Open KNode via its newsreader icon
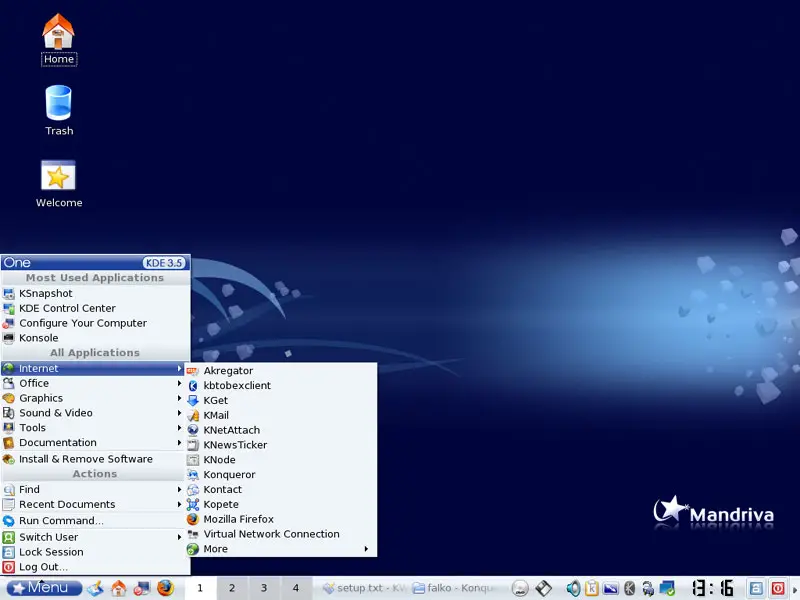This screenshot has width=800, height=600. coord(192,460)
